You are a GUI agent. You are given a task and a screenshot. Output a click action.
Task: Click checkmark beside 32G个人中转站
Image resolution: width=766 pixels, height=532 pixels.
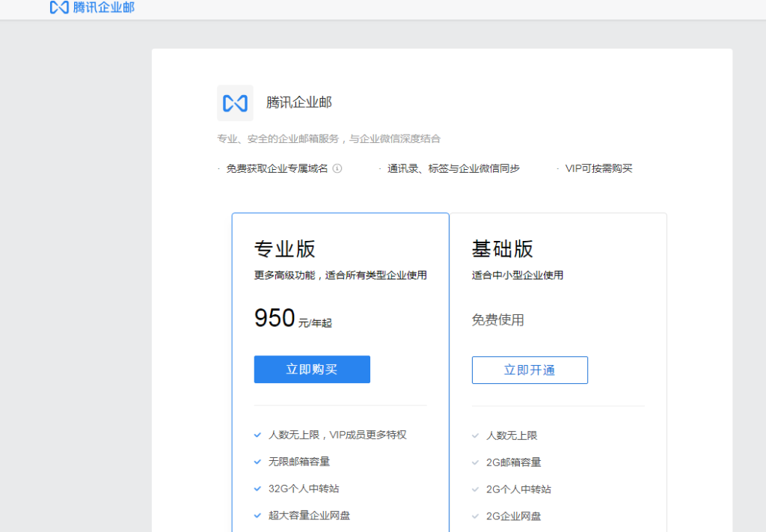257,489
